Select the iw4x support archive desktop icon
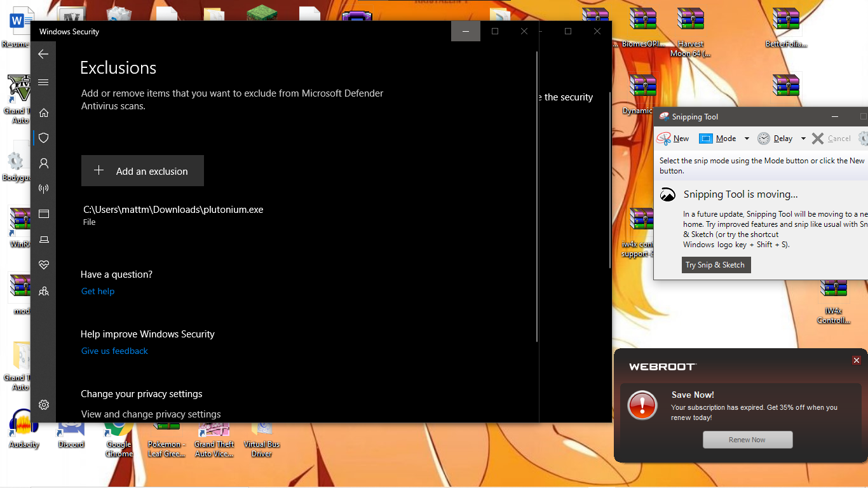Viewport: 868px width, 488px height. (x=637, y=233)
